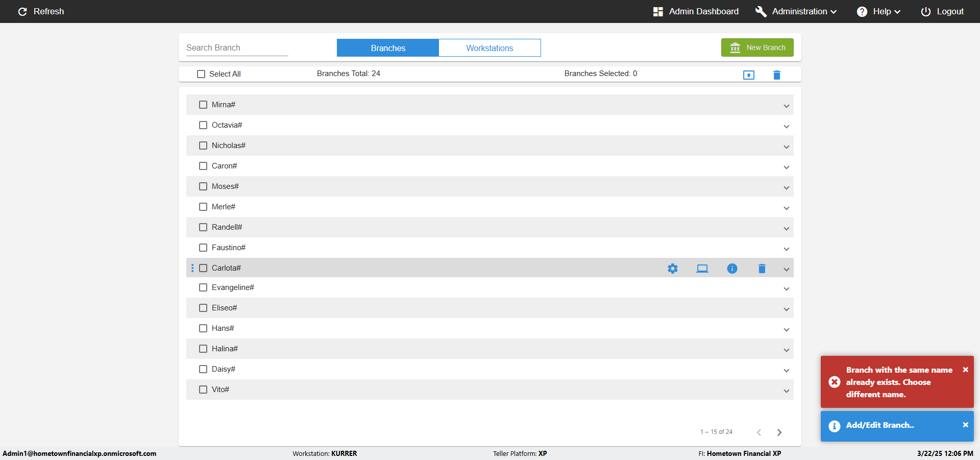Screen dimensions: 980x460
Task: Click the Faustino# branch name
Action: pos(229,248)
